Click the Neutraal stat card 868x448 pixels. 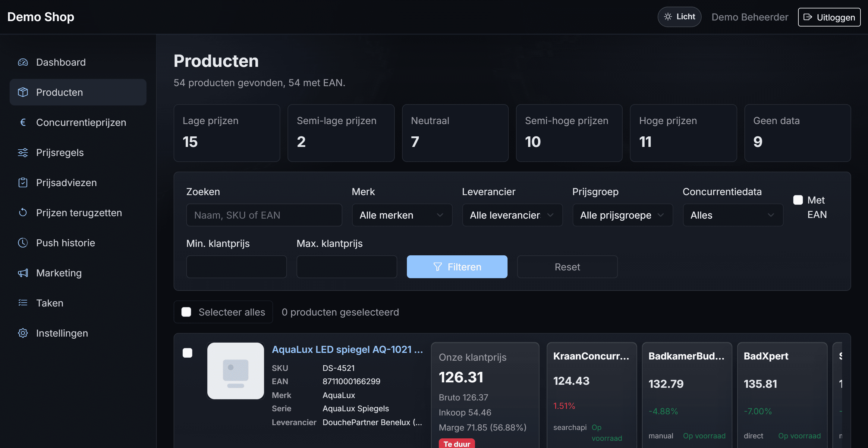[455, 133]
